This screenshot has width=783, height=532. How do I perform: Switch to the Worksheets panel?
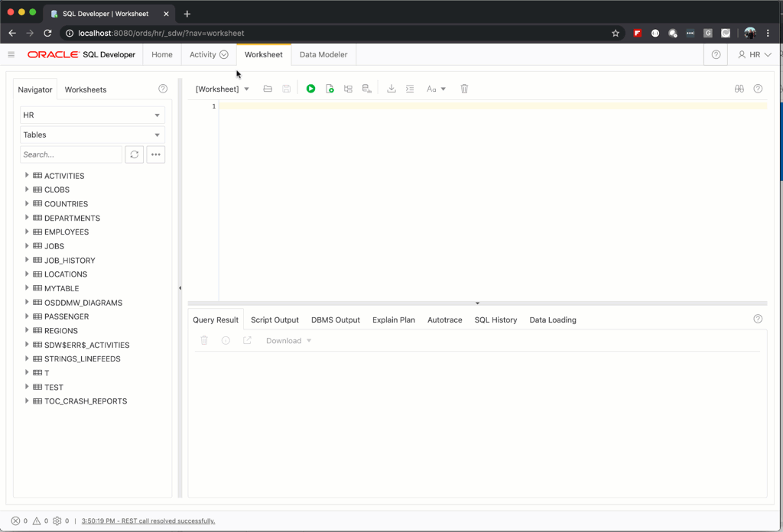pos(85,89)
